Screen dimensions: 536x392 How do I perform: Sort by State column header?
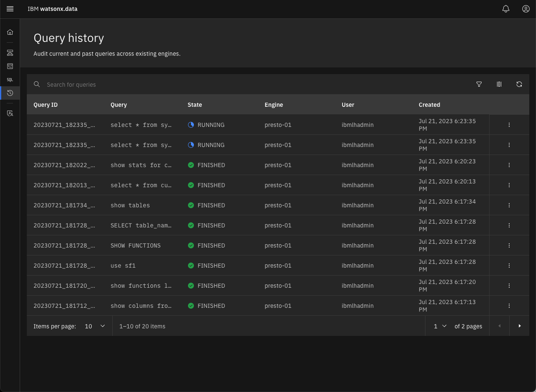point(195,105)
